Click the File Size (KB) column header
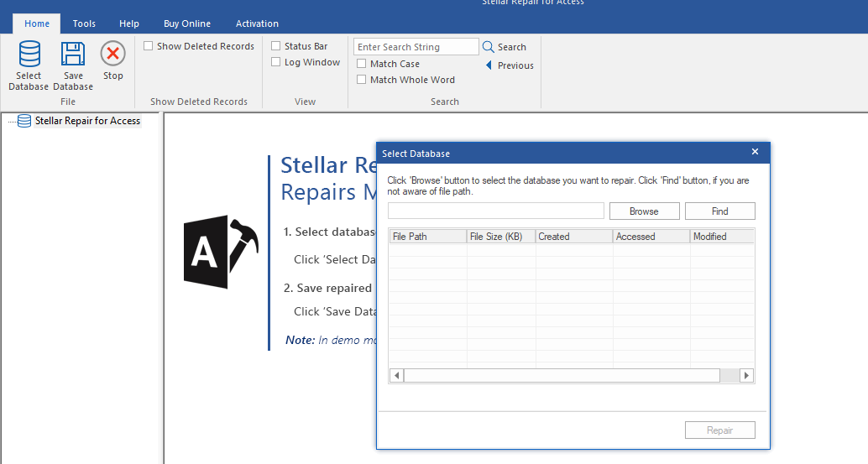 501,236
